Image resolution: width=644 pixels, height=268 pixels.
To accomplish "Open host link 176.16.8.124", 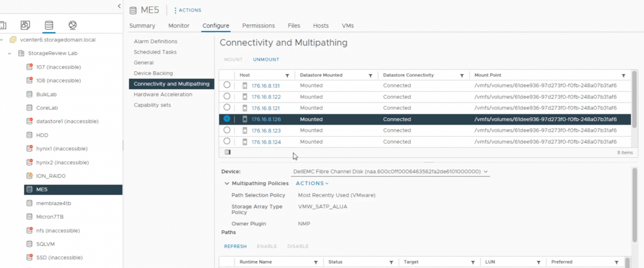I will pyautogui.click(x=266, y=142).
